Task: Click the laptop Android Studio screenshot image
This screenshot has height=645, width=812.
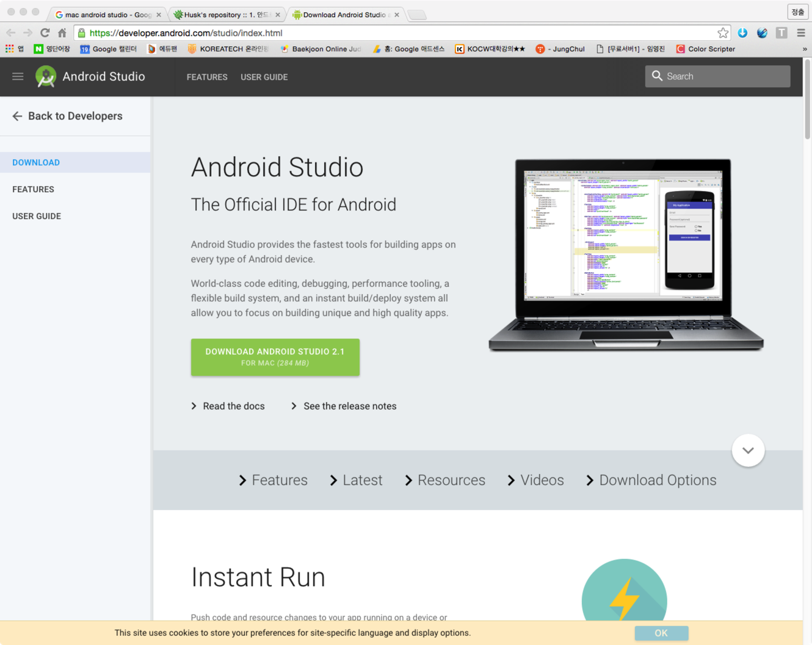Action: pyautogui.click(x=626, y=254)
